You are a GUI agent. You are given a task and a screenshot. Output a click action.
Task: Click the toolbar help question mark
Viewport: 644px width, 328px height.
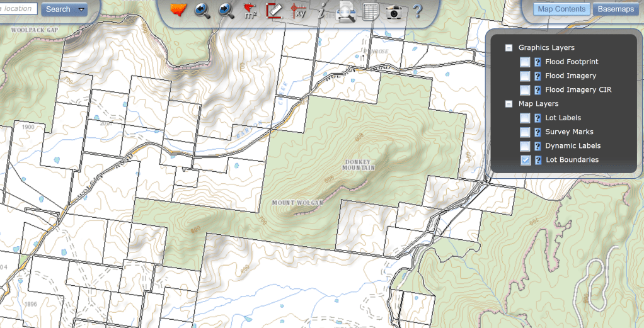pos(417,12)
